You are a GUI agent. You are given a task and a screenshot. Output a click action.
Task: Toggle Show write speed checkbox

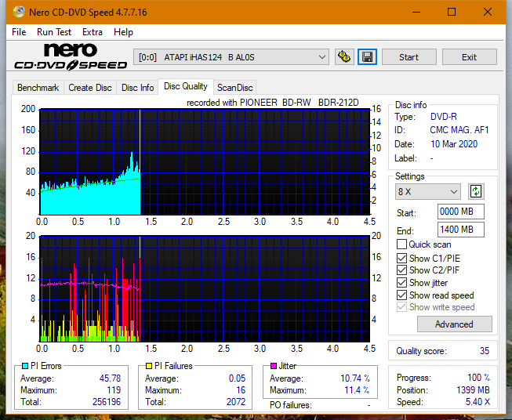[x=401, y=307]
